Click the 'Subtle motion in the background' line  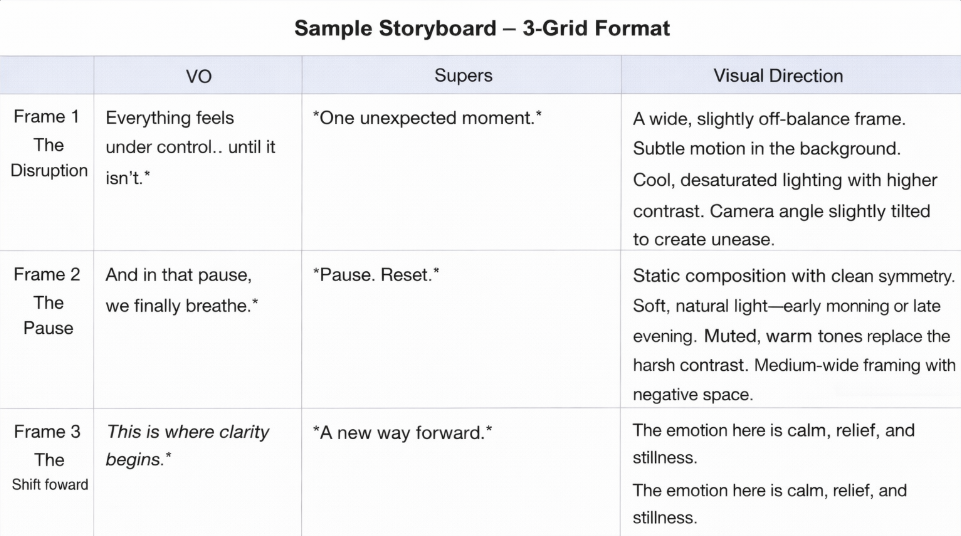(x=767, y=150)
